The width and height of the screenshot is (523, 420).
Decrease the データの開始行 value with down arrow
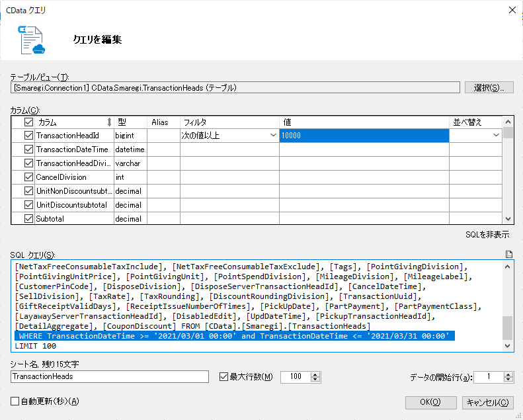(508, 380)
